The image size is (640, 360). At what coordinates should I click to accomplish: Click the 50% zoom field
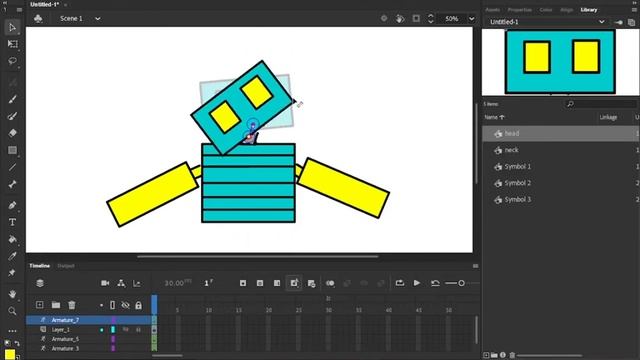click(x=451, y=19)
